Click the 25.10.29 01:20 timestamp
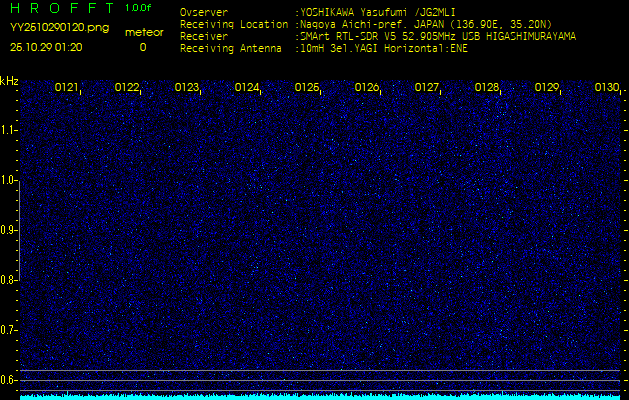The height and width of the screenshot is (400, 629). point(46,47)
